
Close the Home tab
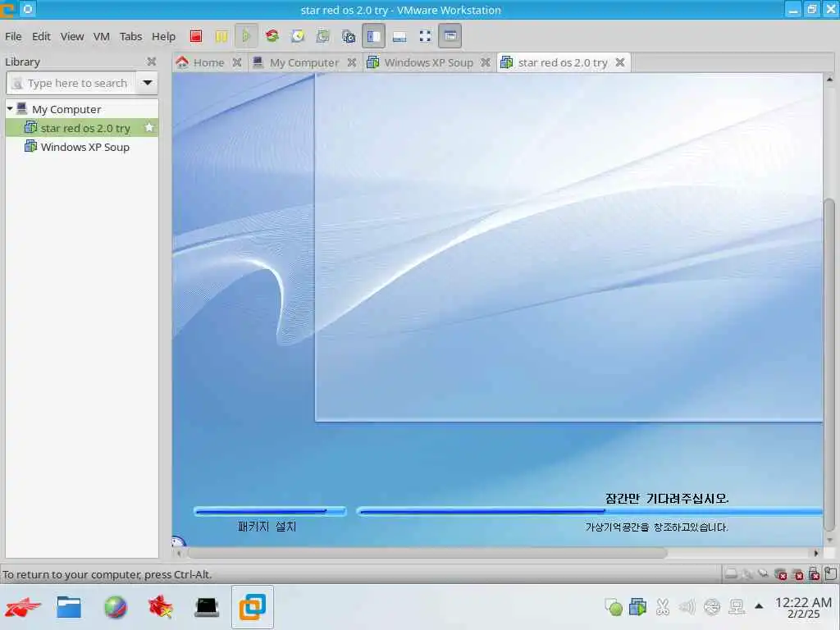[x=237, y=62]
